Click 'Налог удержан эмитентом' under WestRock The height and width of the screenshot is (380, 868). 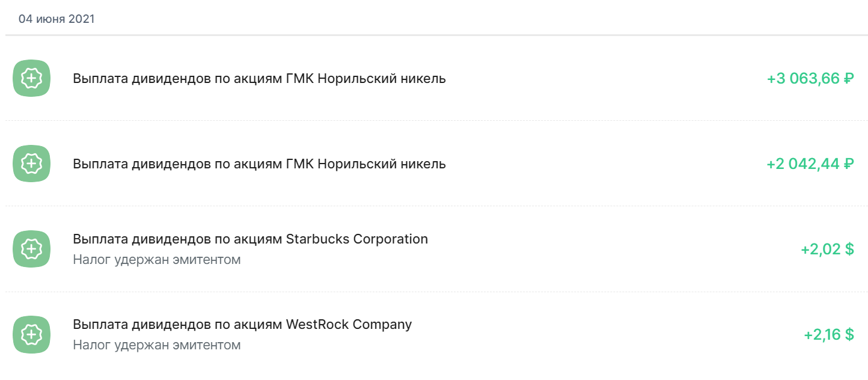tap(157, 345)
